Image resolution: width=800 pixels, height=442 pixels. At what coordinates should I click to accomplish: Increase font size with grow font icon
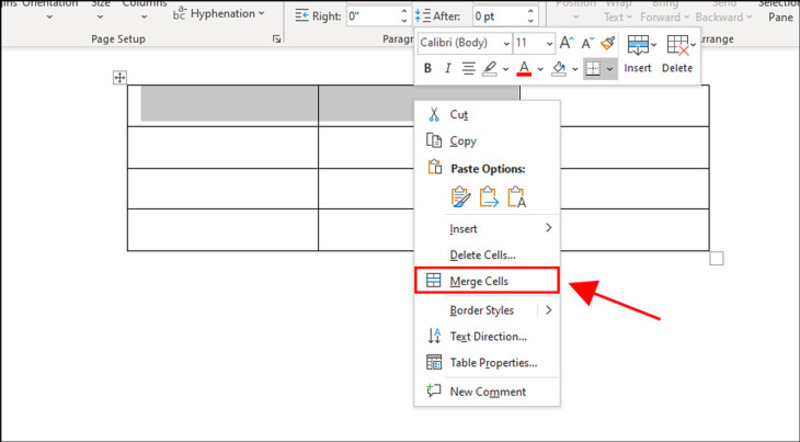click(567, 43)
